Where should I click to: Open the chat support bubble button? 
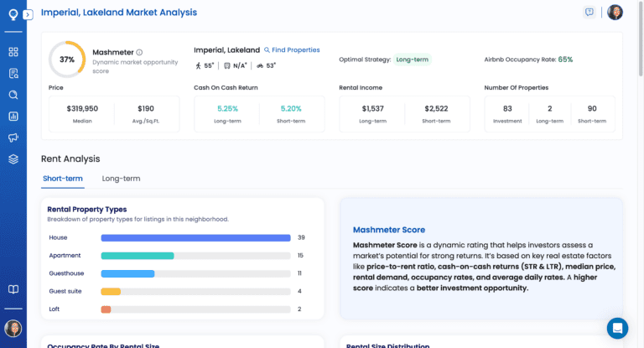(x=617, y=328)
